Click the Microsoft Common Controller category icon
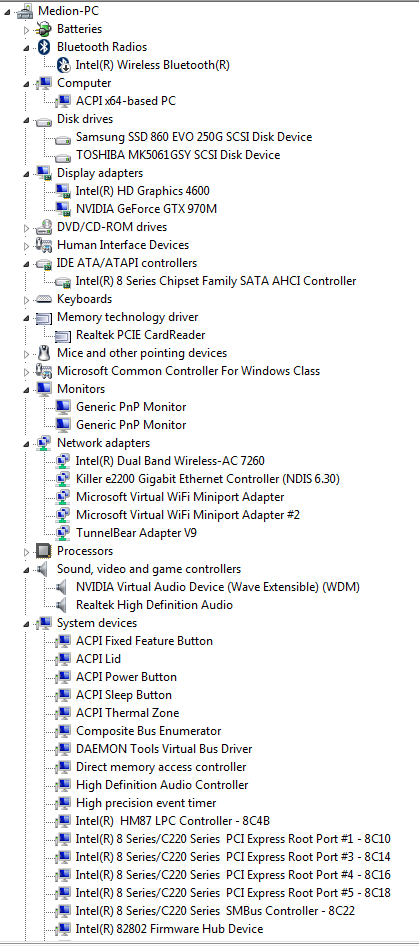419x946 pixels. 43,371
